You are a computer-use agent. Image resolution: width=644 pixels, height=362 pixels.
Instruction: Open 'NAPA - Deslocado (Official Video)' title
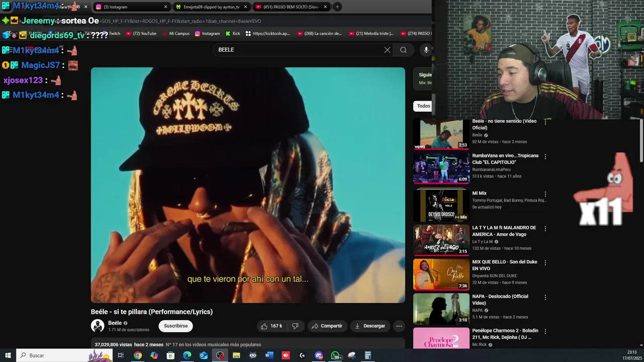click(500, 300)
